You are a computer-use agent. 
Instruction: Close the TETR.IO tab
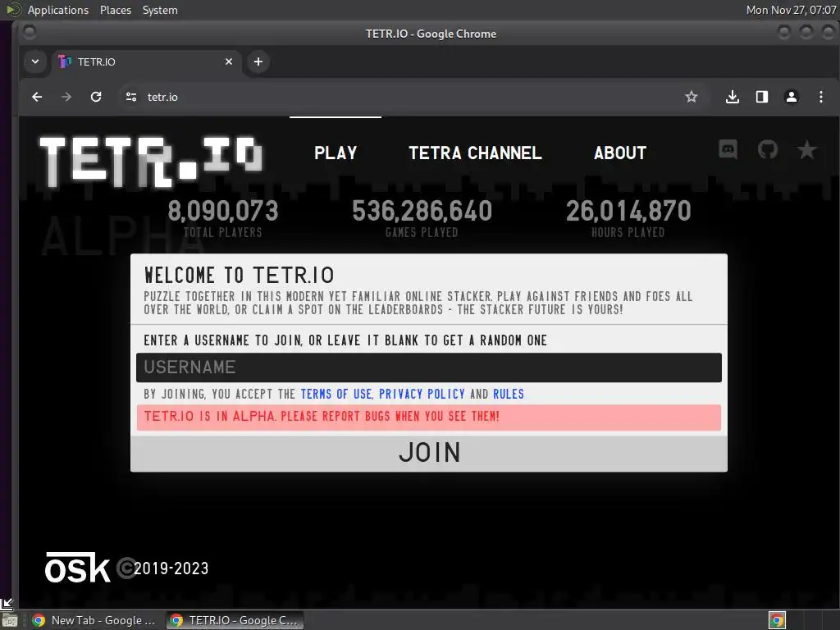click(229, 62)
